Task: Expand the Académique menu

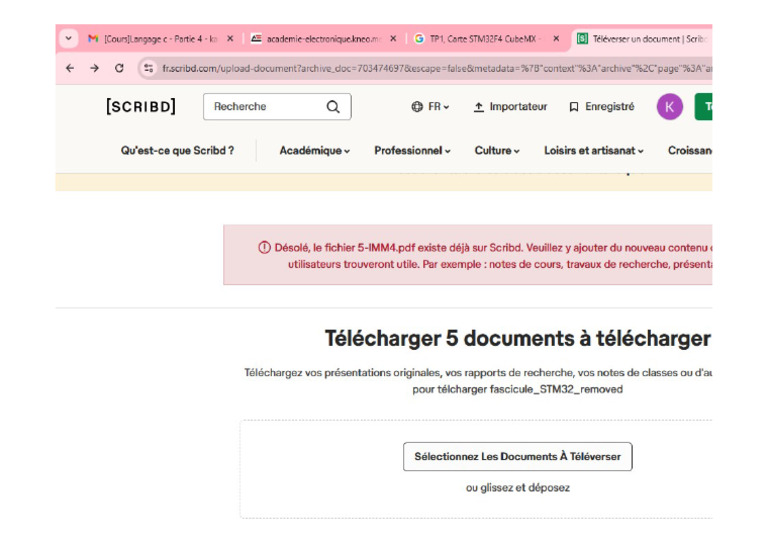Action: (314, 151)
